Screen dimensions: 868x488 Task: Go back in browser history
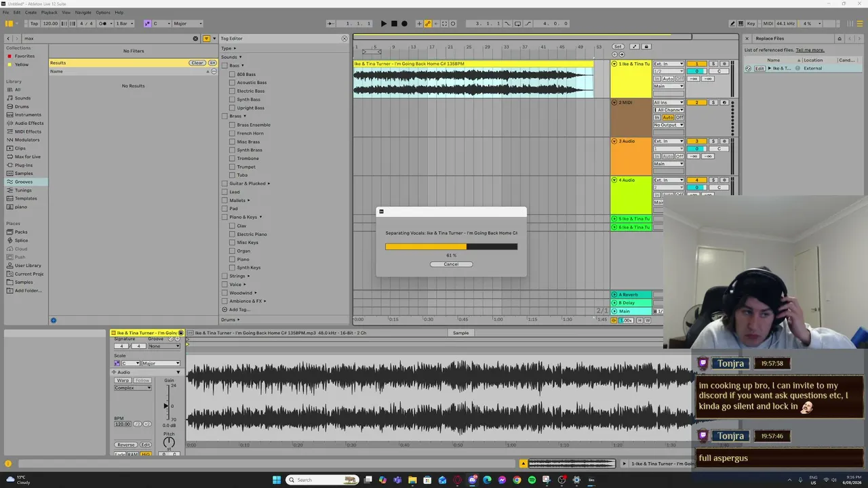[x=8, y=39]
